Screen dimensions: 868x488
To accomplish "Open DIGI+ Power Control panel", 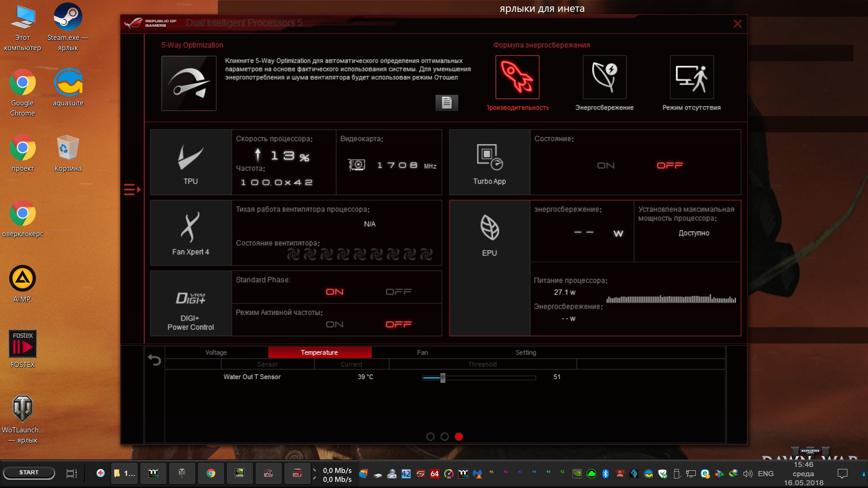I will click(191, 303).
